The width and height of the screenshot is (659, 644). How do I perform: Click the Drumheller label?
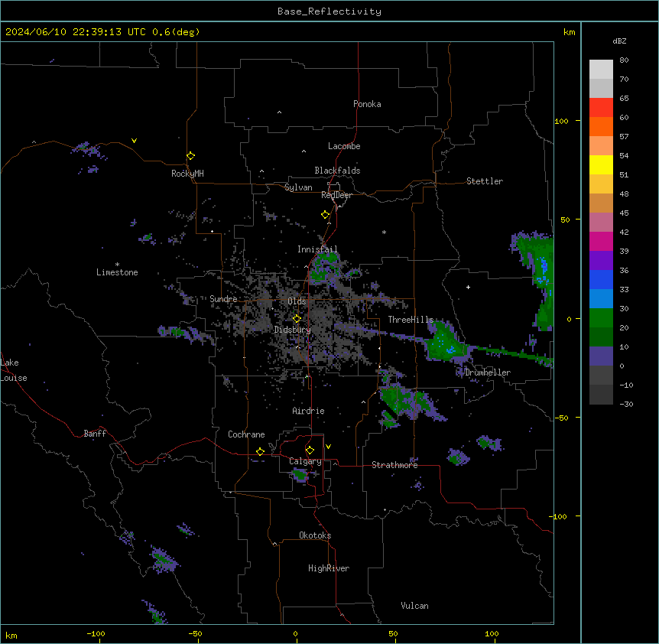click(x=488, y=372)
